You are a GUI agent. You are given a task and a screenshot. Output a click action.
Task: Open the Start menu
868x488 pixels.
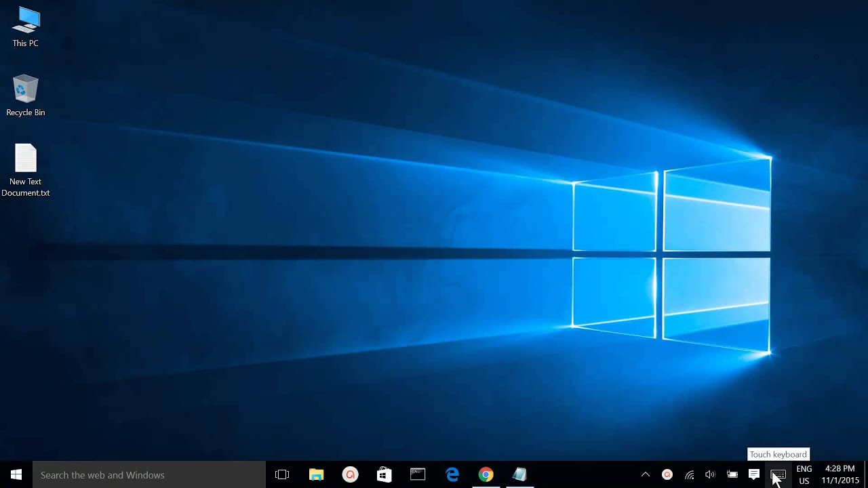tap(15, 474)
